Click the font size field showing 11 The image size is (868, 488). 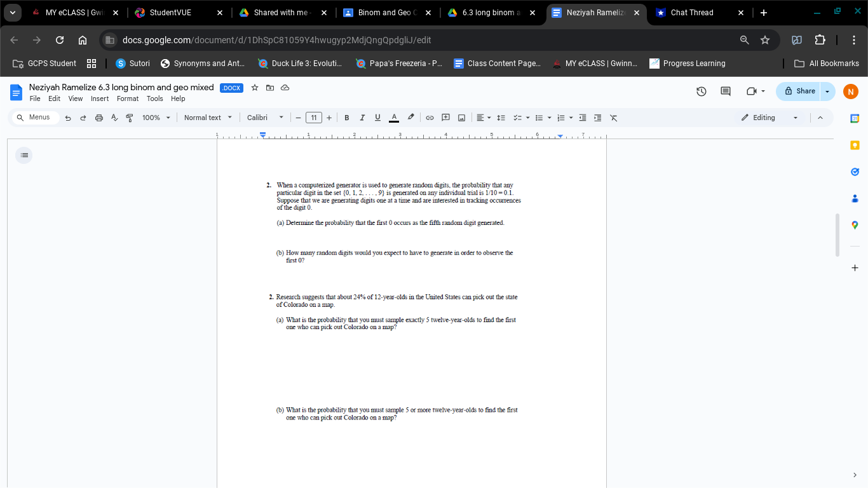click(x=314, y=118)
